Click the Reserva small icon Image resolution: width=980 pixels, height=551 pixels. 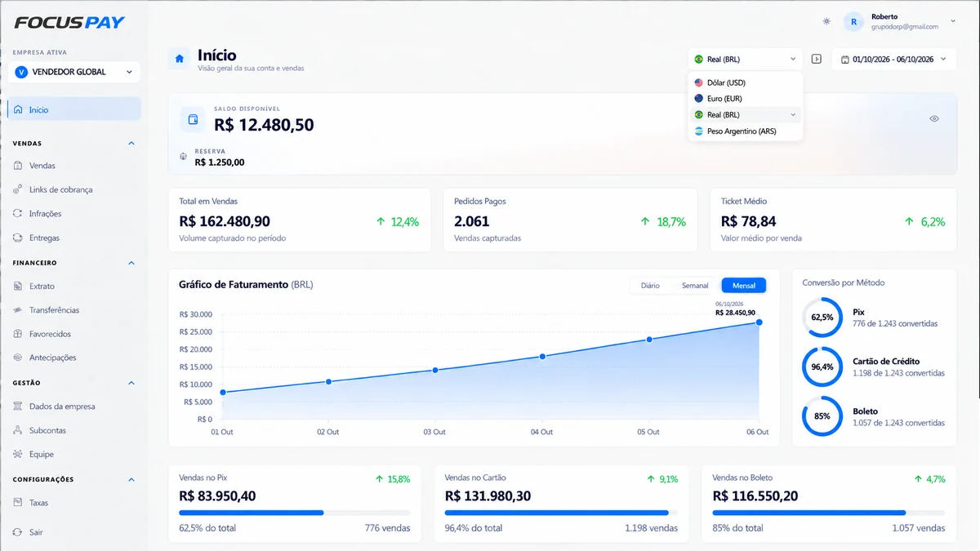pos(183,157)
